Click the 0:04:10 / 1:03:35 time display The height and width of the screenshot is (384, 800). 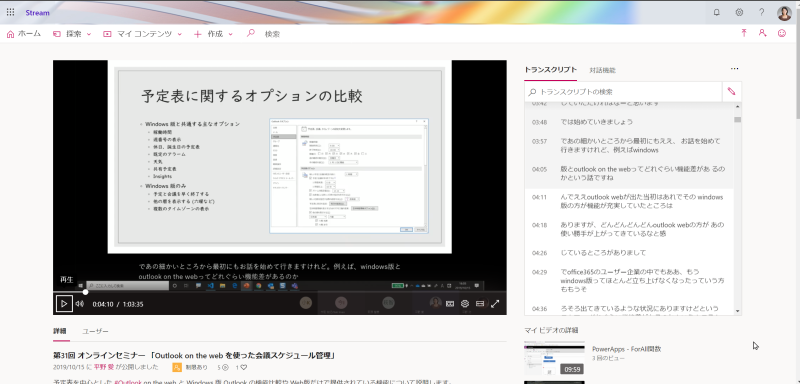pyautogui.click(x=118, y=304)
